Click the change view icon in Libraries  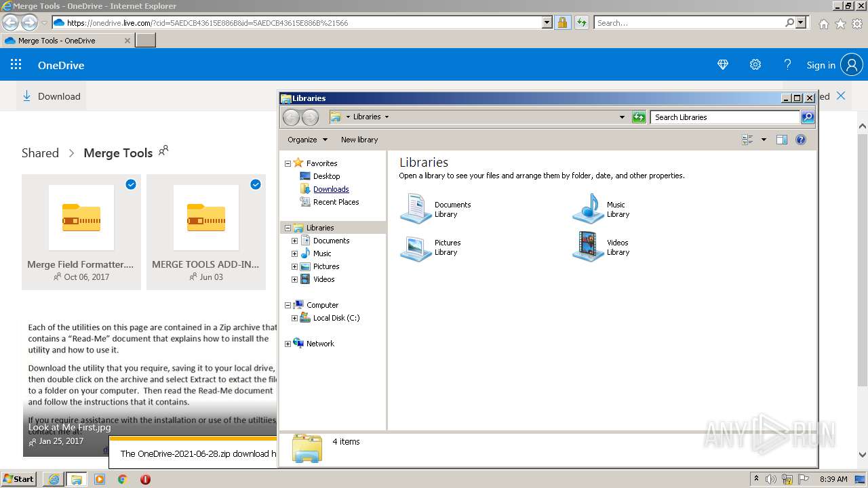pos(747,140)
